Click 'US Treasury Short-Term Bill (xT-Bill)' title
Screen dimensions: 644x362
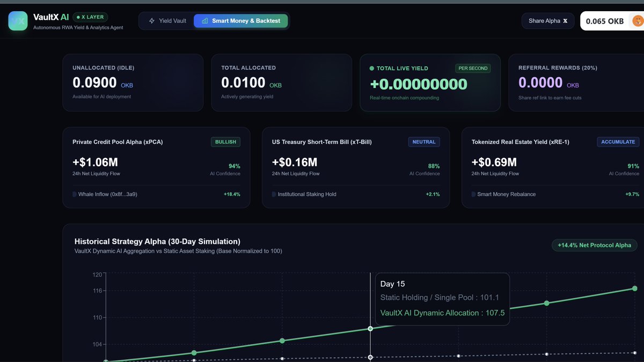(x=322, y=142)
